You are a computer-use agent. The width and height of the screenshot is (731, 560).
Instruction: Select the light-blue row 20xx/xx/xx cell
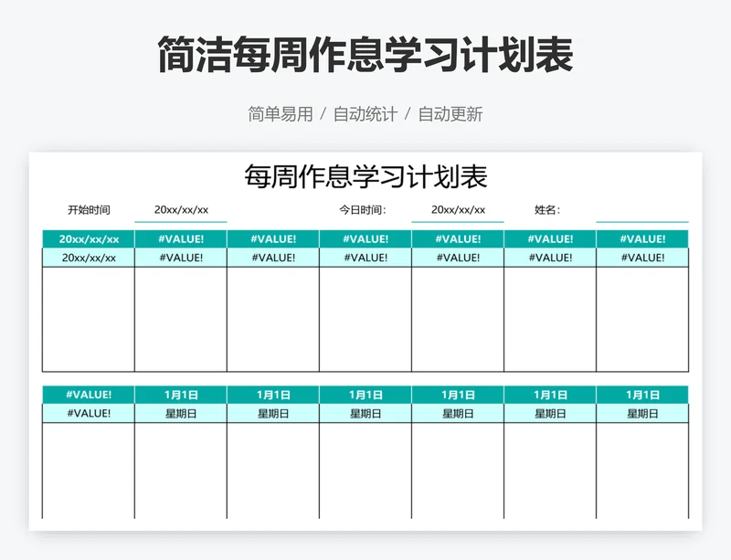[x=89, y=258]
